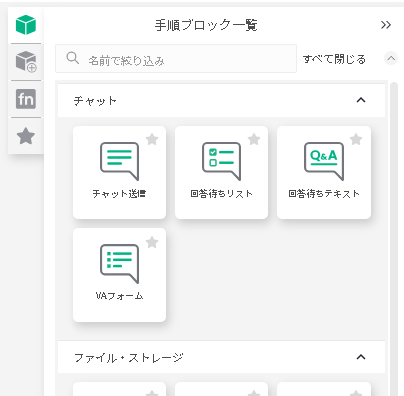Select the VAフォーム block icon
Screen dimensions: 404x396
point(119,264)
